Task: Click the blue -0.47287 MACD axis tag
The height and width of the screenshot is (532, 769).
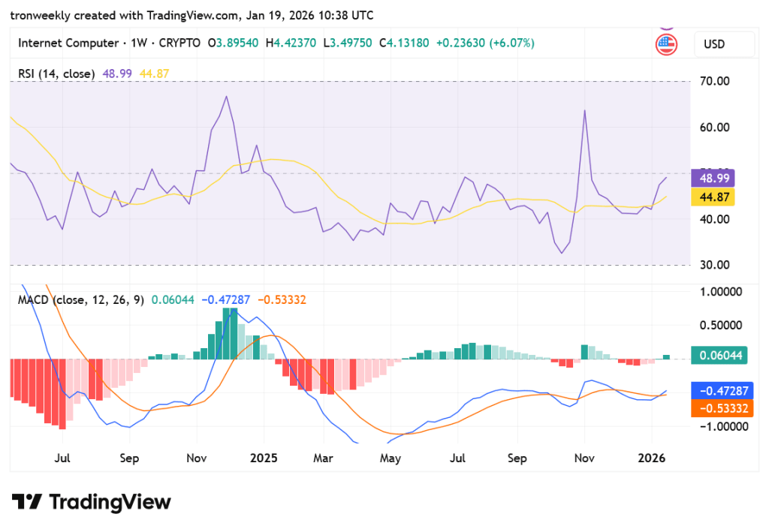Action: 722,391
